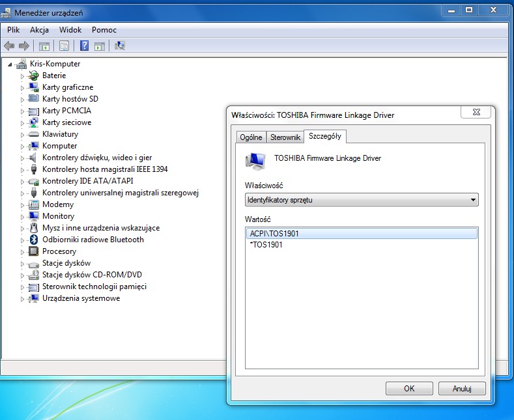Click the Forward arrow toolbar icon
Image resolution: width=514 pixels, height=420 pixels.
point(24,46)
